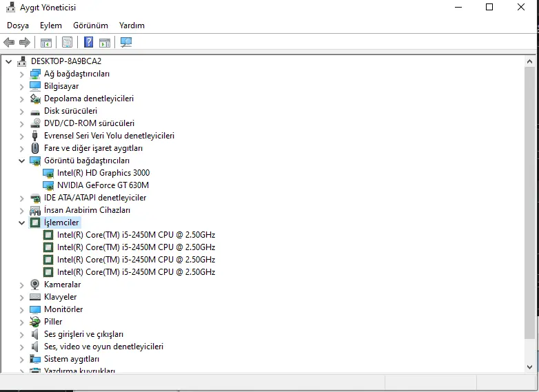This screenshot has width=539, height=392.
Task: Click the IDE ATA/ATAPI denetleyiciler icon
Action: (x=35, y=198)
